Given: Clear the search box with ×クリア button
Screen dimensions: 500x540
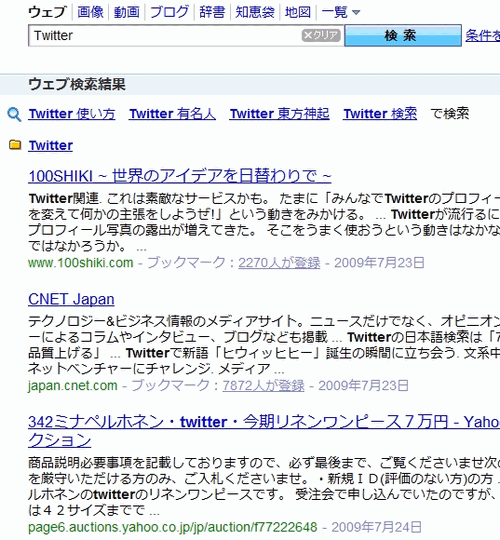Looking at the screenshot, I should coord(321,35).
